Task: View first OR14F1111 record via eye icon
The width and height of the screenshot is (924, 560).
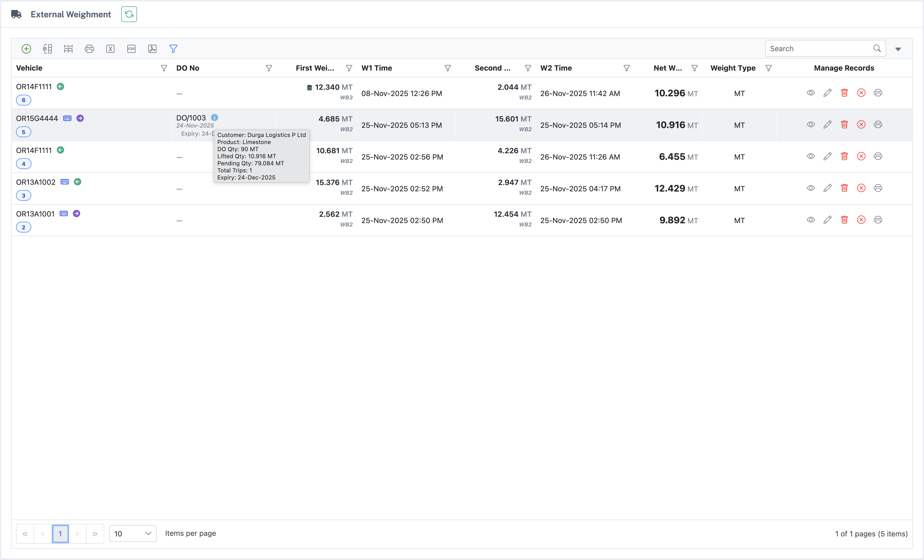Action: 810,93
